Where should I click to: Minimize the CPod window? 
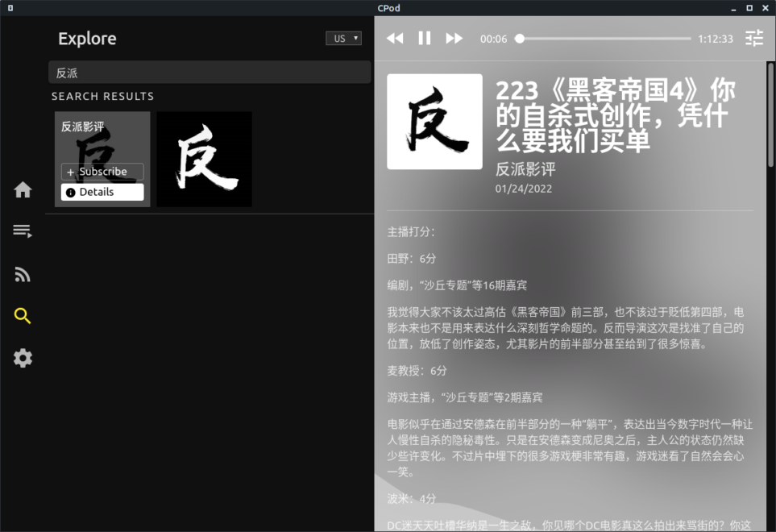coord(733,8)
